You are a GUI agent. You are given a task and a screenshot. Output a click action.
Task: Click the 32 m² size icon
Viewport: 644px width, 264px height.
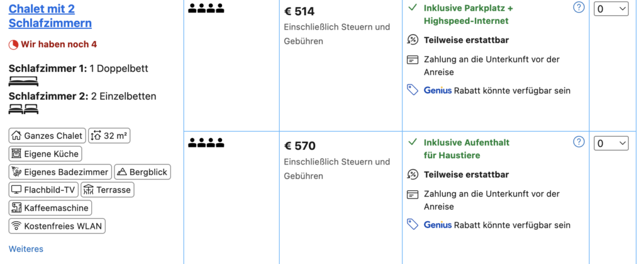[x=96, y=135]
